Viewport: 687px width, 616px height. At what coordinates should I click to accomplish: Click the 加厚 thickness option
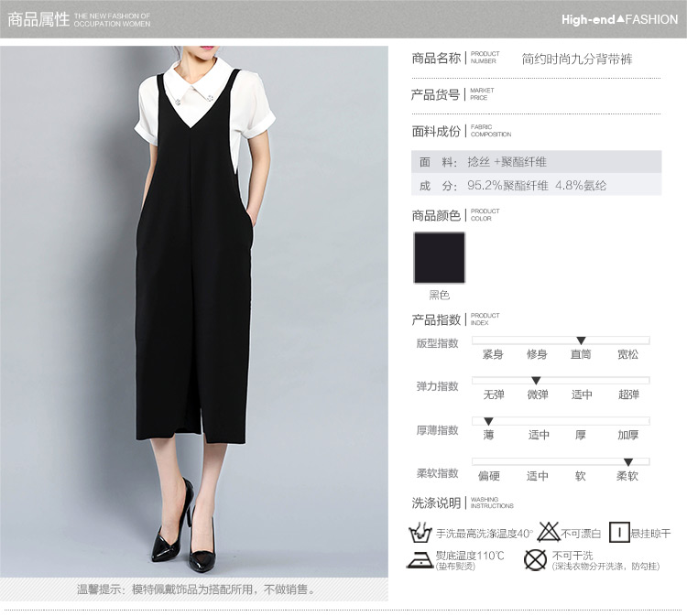pyautogui.click(x=628, y=435)
